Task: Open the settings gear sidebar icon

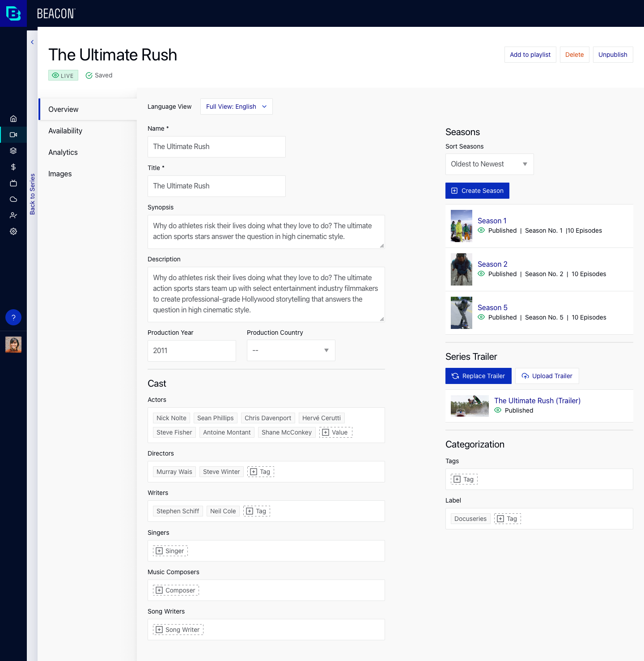Action: (13, 231)
